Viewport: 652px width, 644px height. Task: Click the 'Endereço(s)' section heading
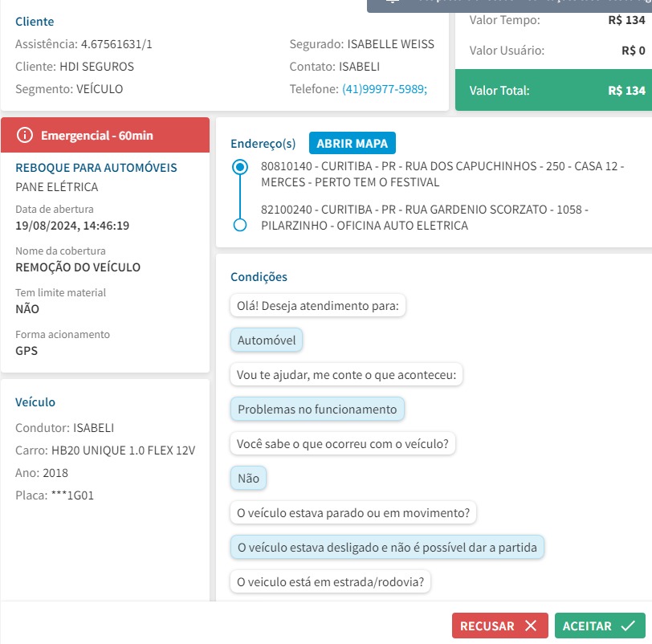(263, 144)
